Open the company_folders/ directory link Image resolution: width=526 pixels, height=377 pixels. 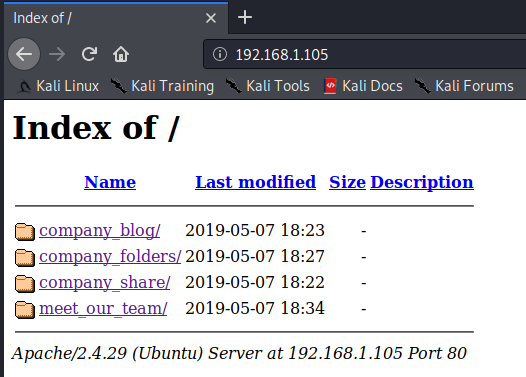pos(110,257)
